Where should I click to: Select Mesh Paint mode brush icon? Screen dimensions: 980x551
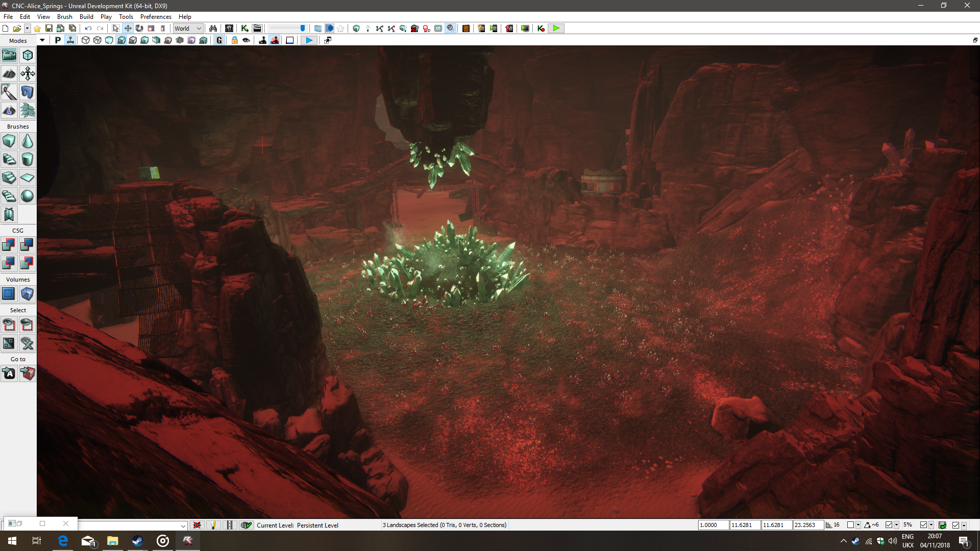pyautogui.click(x=9, y=92)
